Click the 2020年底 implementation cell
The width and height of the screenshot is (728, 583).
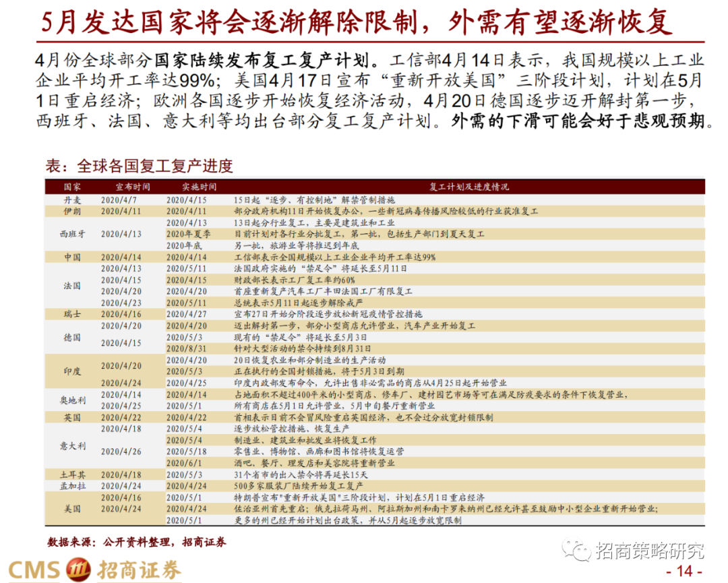(x=184, y=245)
